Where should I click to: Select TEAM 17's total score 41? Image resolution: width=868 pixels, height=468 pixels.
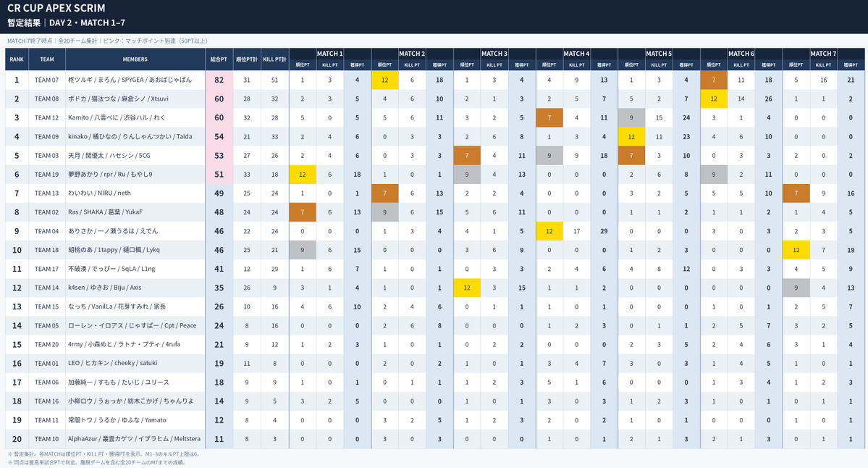tap(219, 269)
